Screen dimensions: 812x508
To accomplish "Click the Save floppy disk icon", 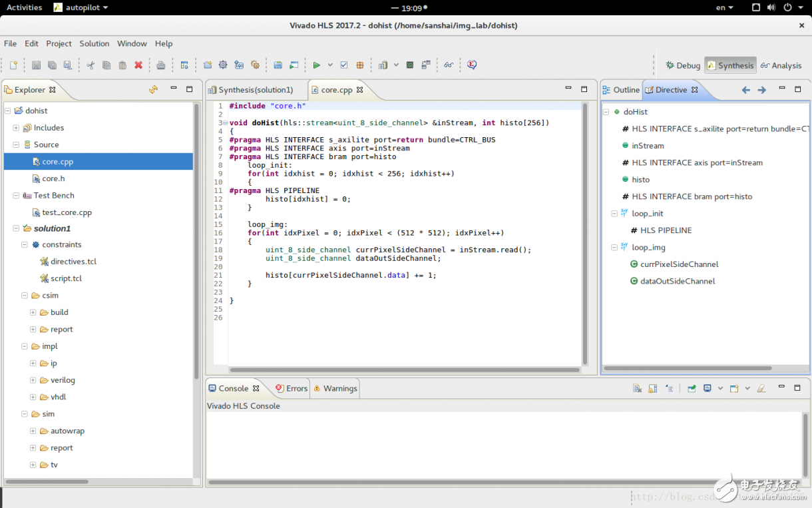I will coord(36,65).
